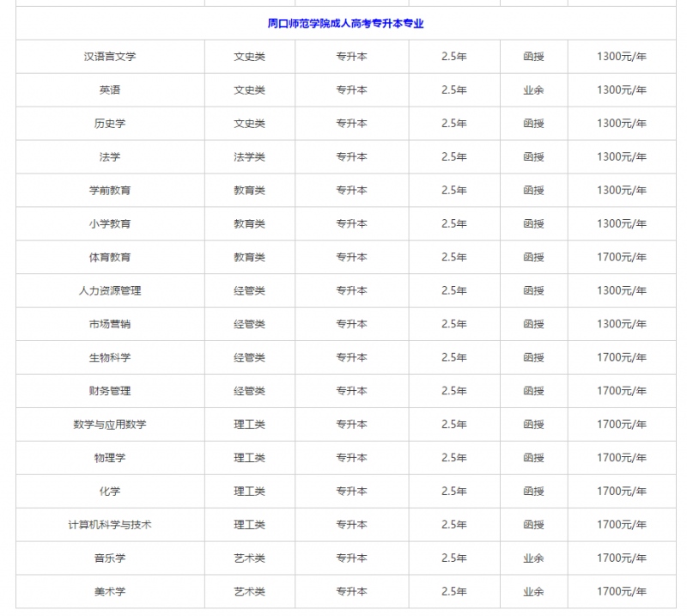
Task: Click 专升本 level in the 学前教育 row
Action: 352,190
